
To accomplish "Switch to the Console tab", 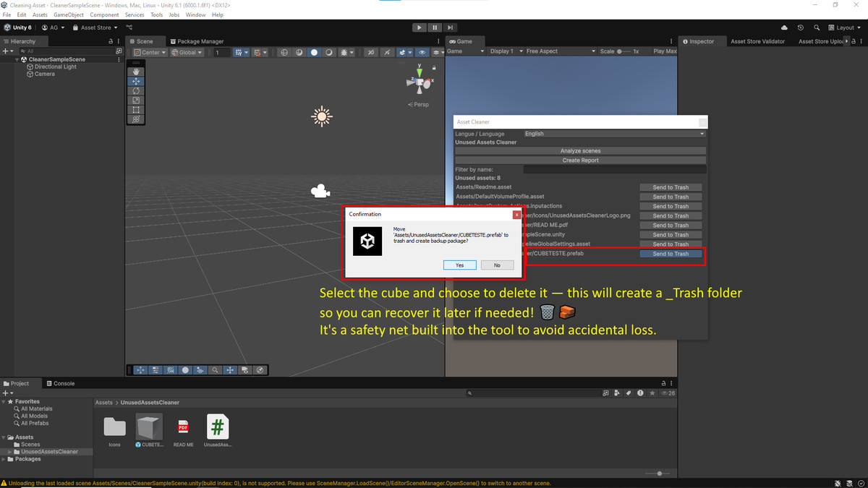I will coord(60,383).
